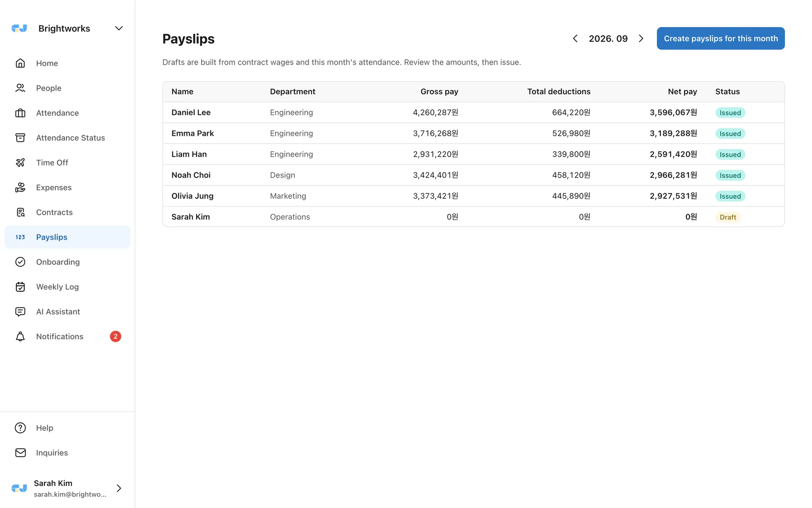
Task: Navigate to Onboarding in sidebar
Action: click(67, 262)
